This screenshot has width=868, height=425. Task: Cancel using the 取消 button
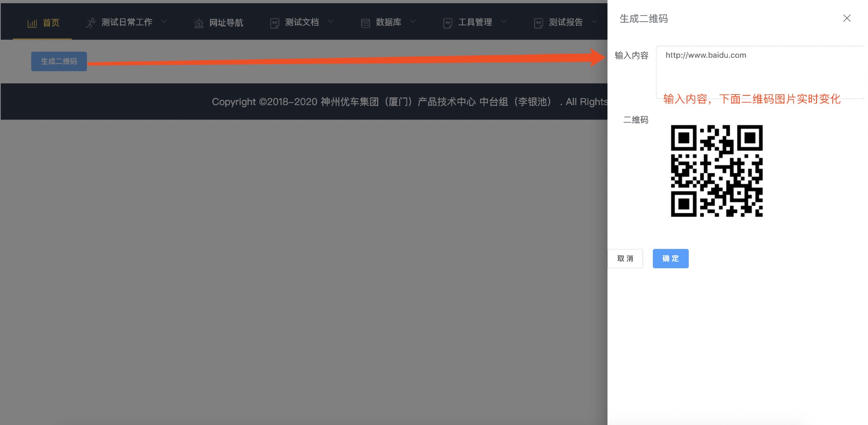pyautogui.click(x=625, y=258)
